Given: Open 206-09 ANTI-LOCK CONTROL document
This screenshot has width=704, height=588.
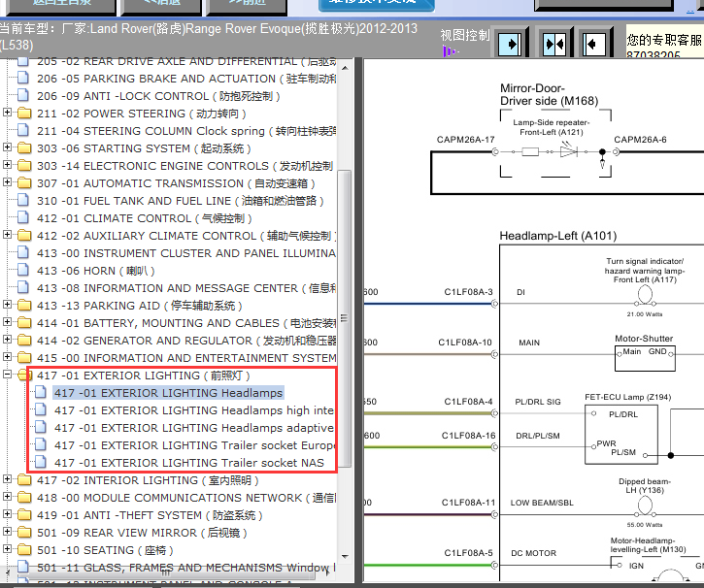Looking at the screenshot, I should click(158, 96).
